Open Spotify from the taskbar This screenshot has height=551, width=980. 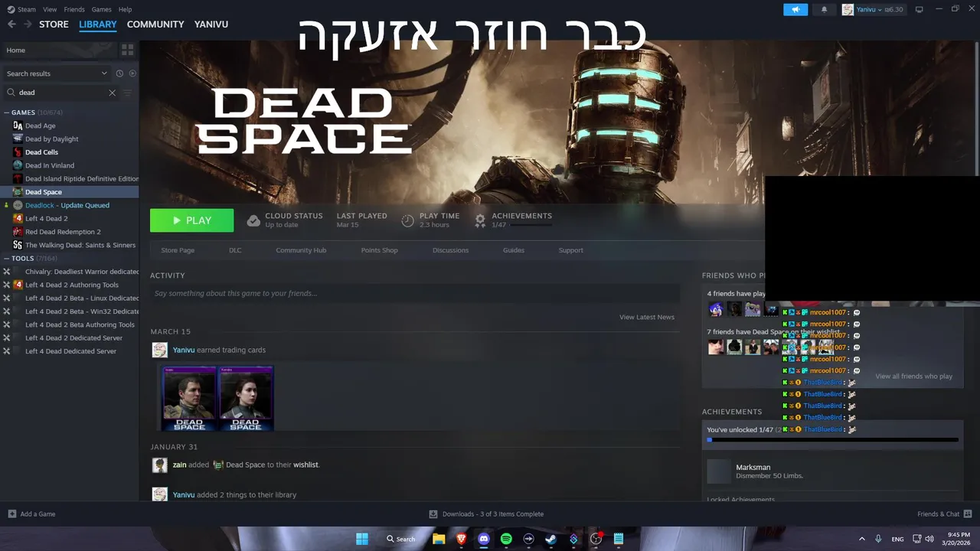click(506, 539)
